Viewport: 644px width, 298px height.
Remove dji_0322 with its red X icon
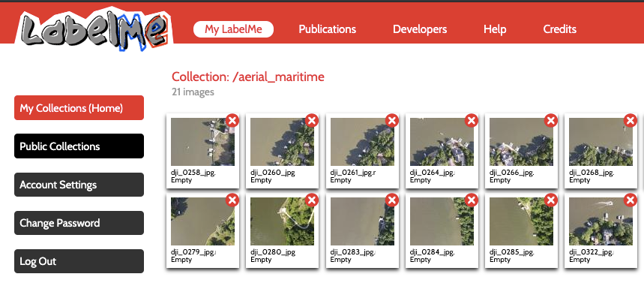coord(631,200)
